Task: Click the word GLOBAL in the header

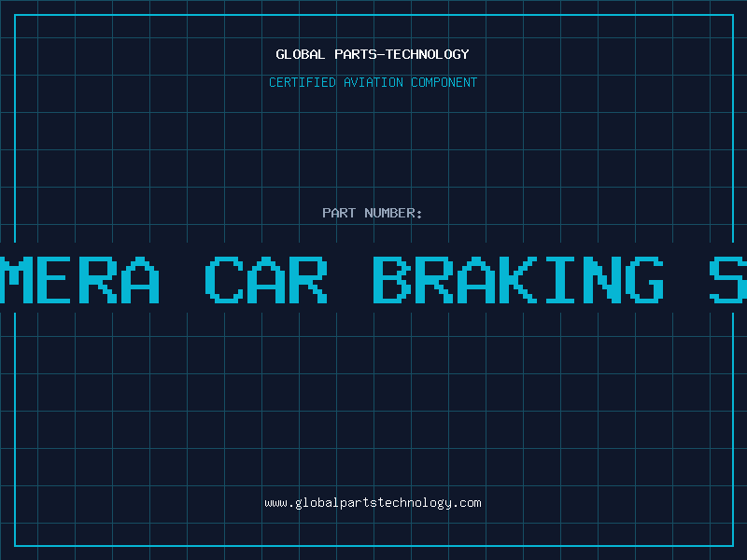Action: 300,54
